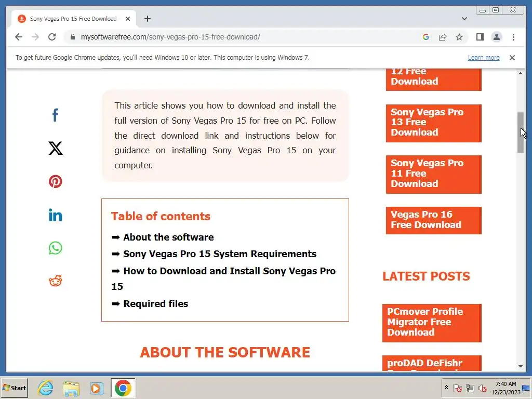
Task: Bookmark this page with the star icon
Action: click(x=459, y=37)
